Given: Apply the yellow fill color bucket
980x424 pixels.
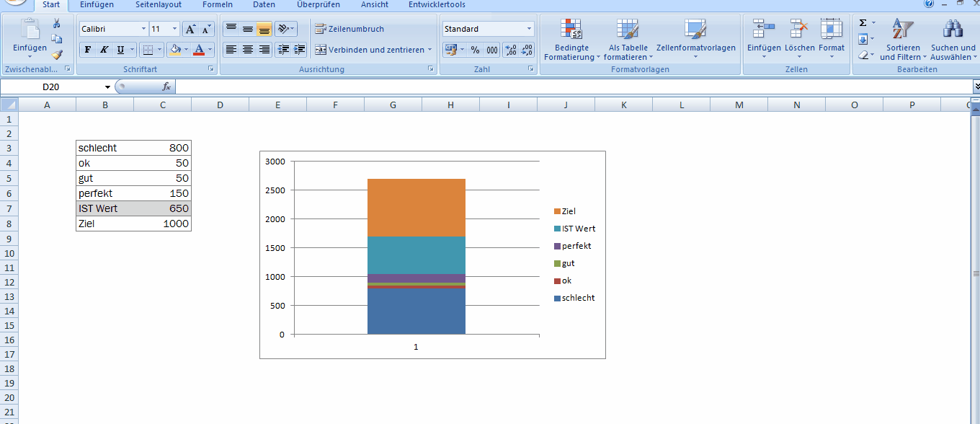Looking at the screenshot, I should pos(174,50).
